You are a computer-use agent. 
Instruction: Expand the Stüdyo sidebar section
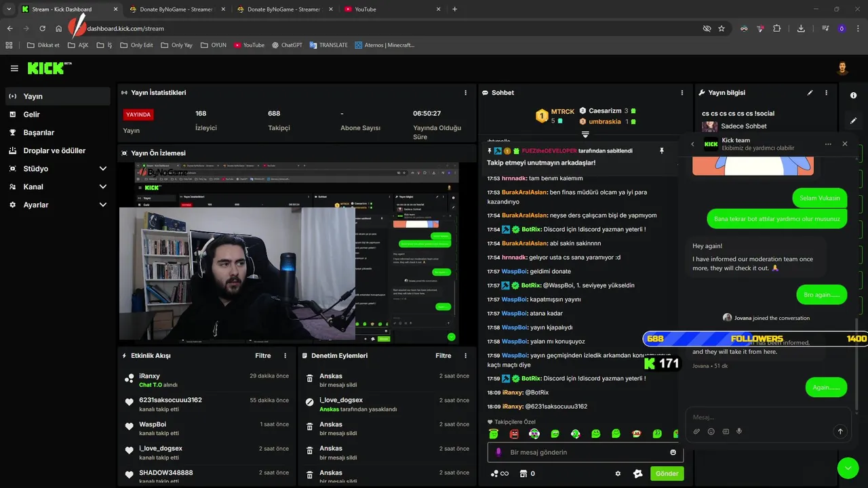(103, 169)
